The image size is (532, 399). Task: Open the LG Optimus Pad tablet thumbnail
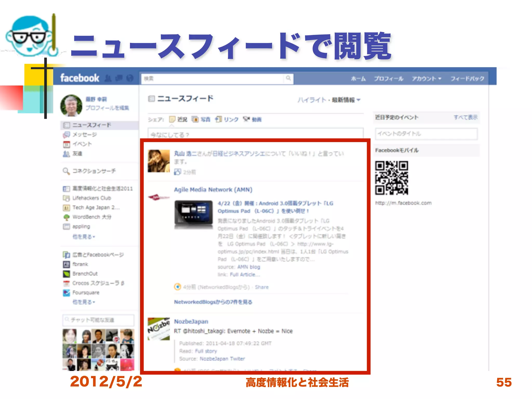point(194,215)
